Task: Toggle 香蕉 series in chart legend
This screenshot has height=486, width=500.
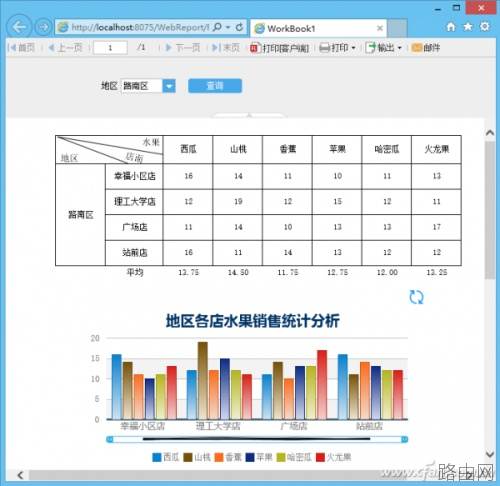Action: click(228, 457)
